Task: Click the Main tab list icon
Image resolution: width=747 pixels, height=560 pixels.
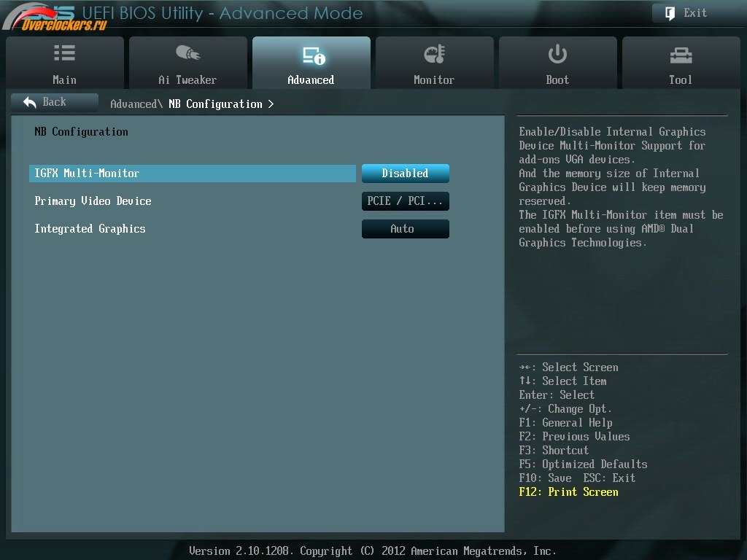Action: tap(64, 52)
